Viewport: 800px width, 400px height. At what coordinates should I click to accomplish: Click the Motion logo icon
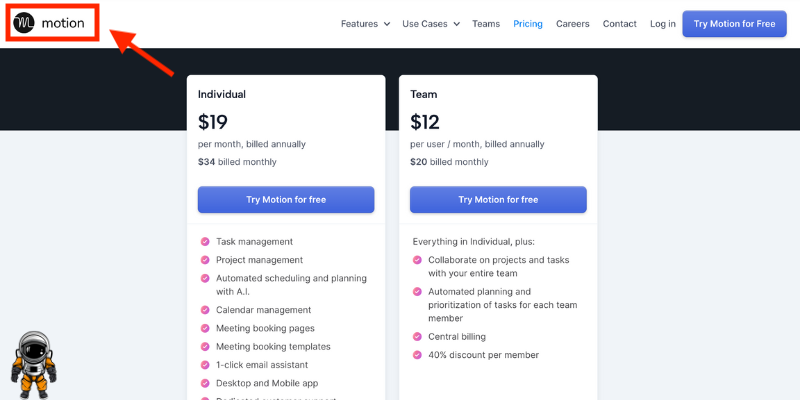click(x=24, y=23)
